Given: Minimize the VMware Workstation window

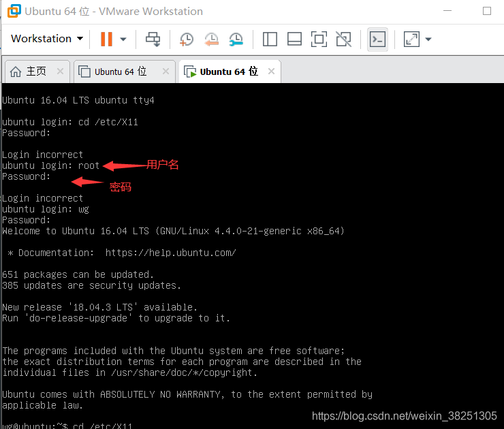Looking at the screenshot, I should tap(447, 11).
